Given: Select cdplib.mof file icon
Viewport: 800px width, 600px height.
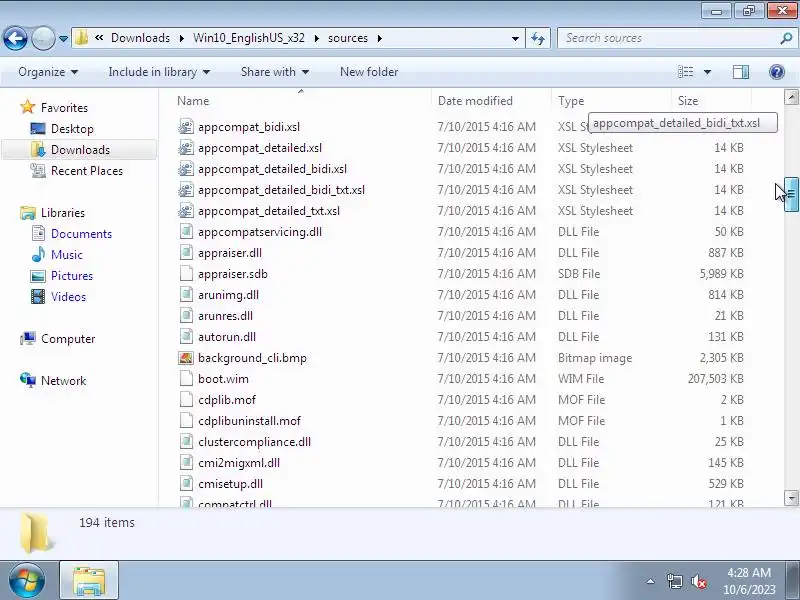Looking at the screenshot, I should (186, 399).
